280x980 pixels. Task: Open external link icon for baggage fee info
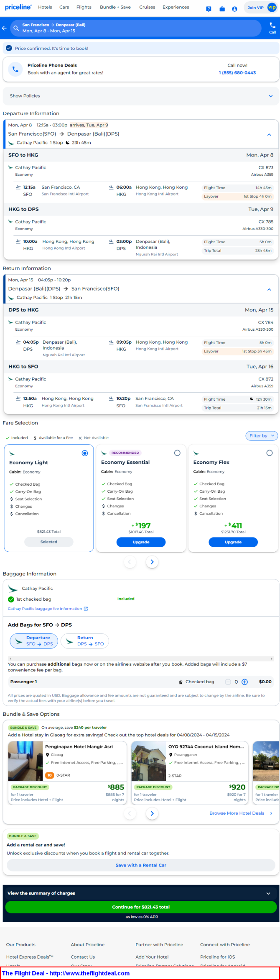[x=86, y=609]
